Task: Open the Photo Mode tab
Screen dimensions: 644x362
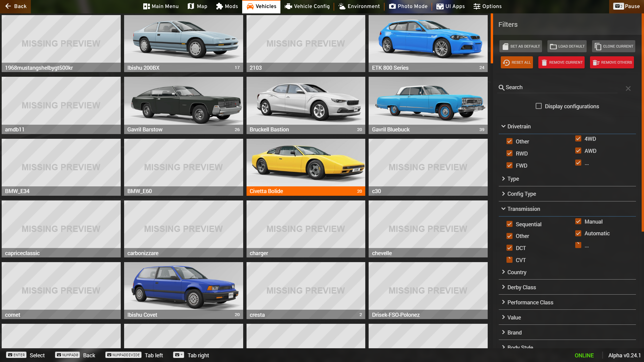Action: [408, 6]
